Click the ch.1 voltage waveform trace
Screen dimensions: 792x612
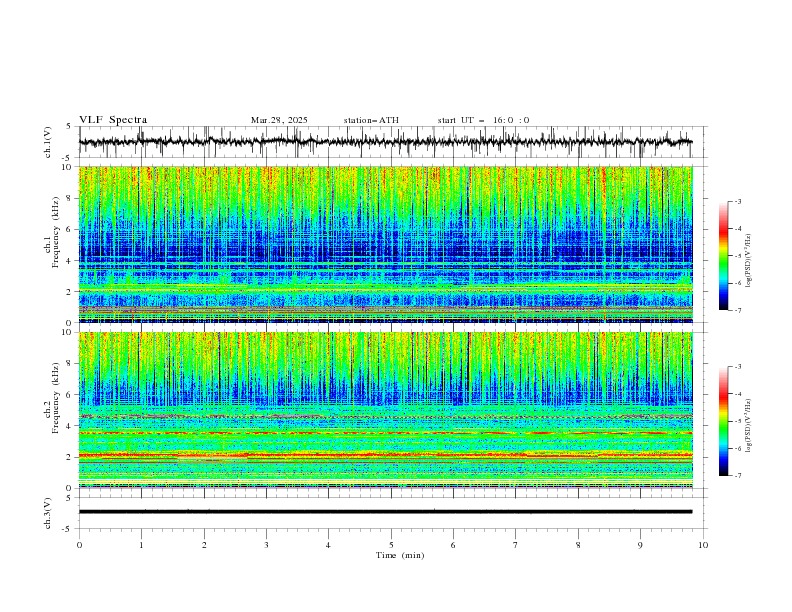click(385, 142)
